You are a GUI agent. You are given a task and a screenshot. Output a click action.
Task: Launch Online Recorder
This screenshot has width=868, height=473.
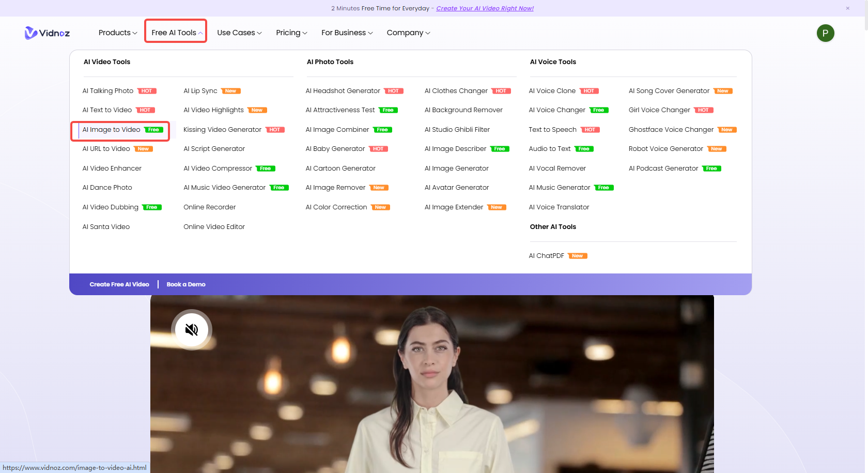pos(209,207)
